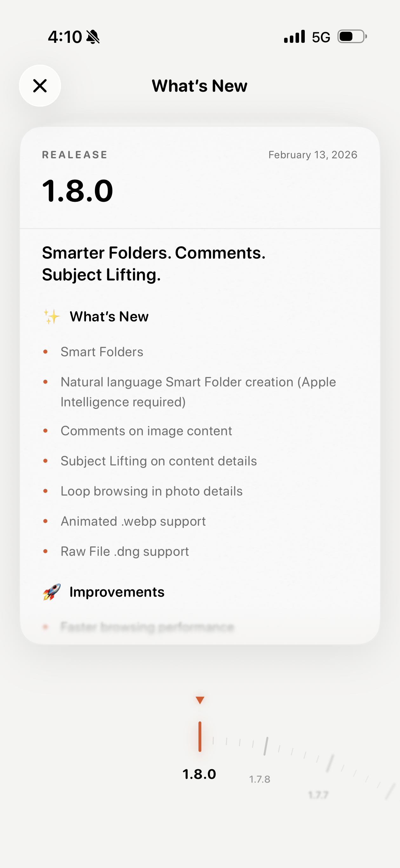Viewport: 400px width, 868px height.
Task: Tap the battery indicator in status bar
Action: point(352,36)
